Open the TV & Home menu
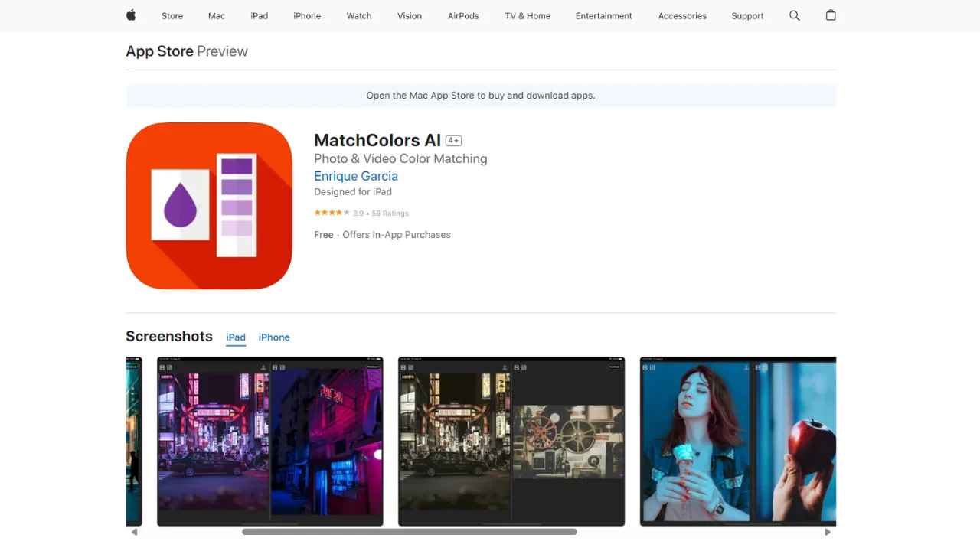 click(528, 16)
